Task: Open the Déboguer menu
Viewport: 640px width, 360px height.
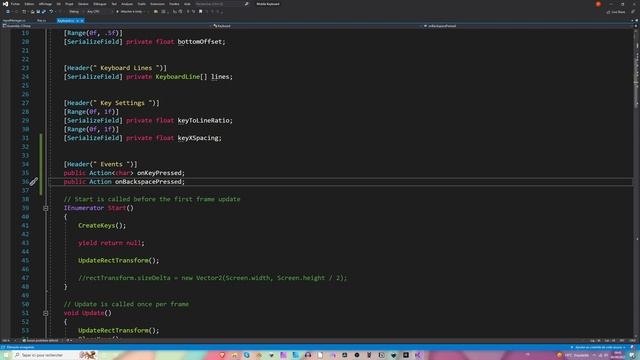Action: 100,4
